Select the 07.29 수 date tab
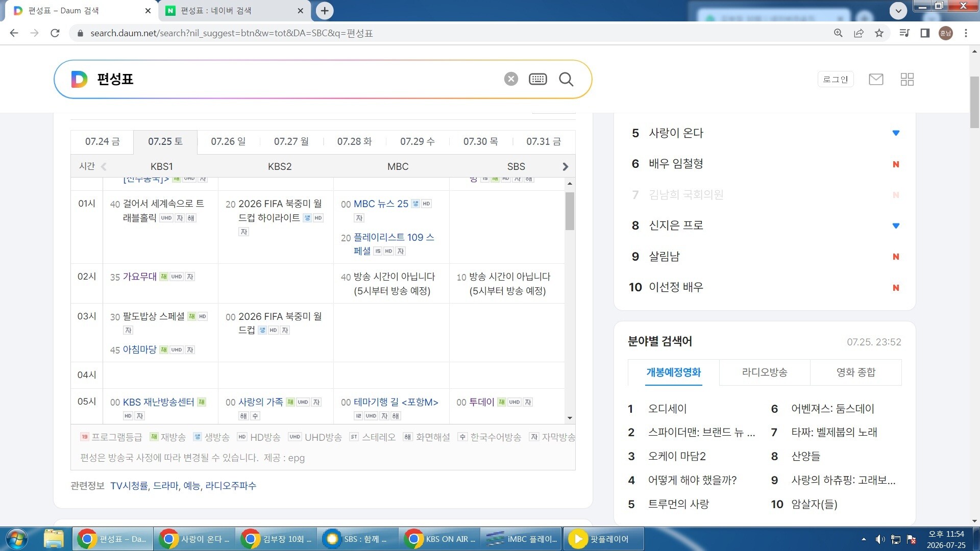 pyautogui.click(x=417, y=141)
